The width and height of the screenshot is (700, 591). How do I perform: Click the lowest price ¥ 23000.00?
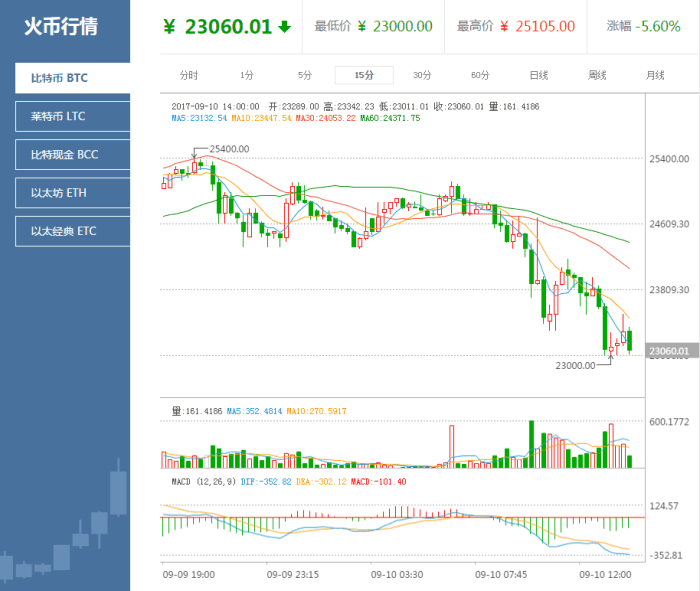[x=395, y=26]
